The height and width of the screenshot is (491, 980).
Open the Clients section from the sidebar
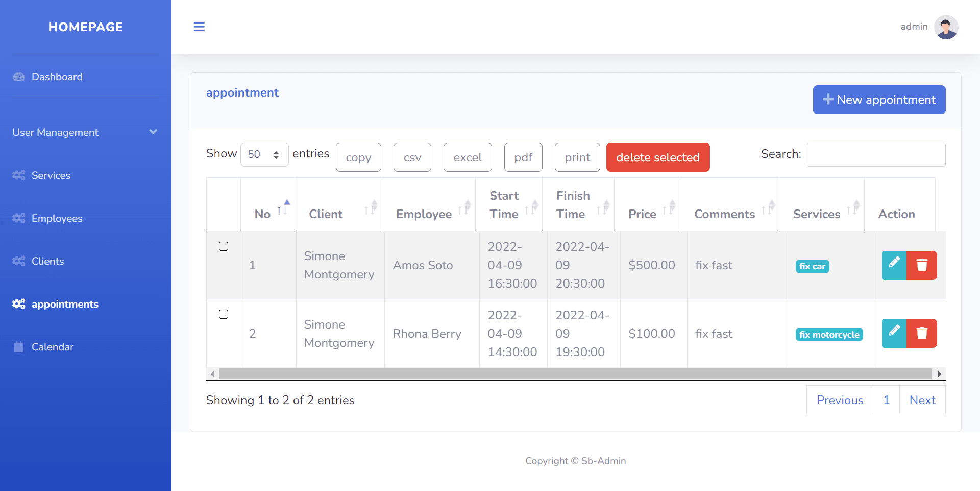47,261
